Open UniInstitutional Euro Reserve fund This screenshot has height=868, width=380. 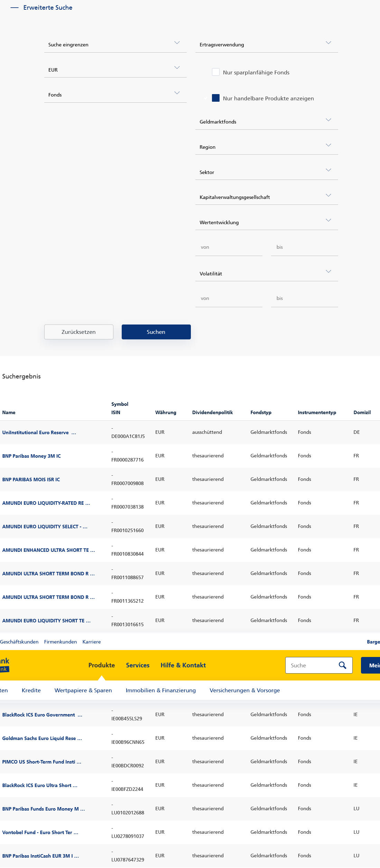pos(39,432)
